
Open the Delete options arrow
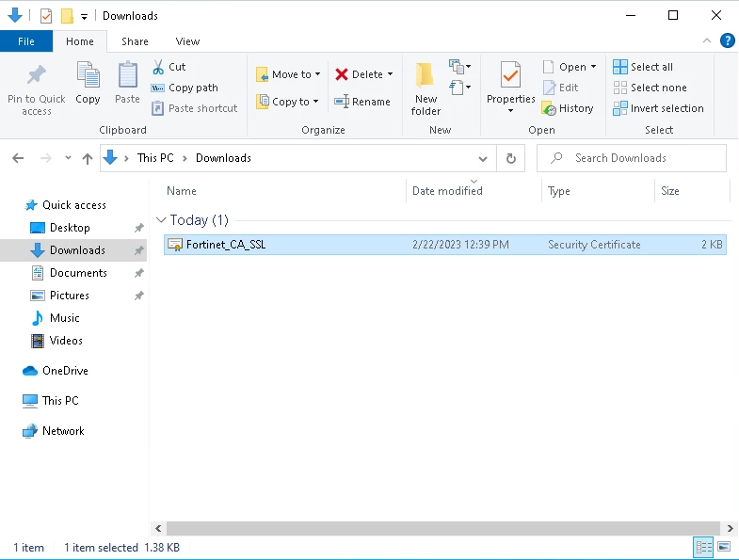391,74
